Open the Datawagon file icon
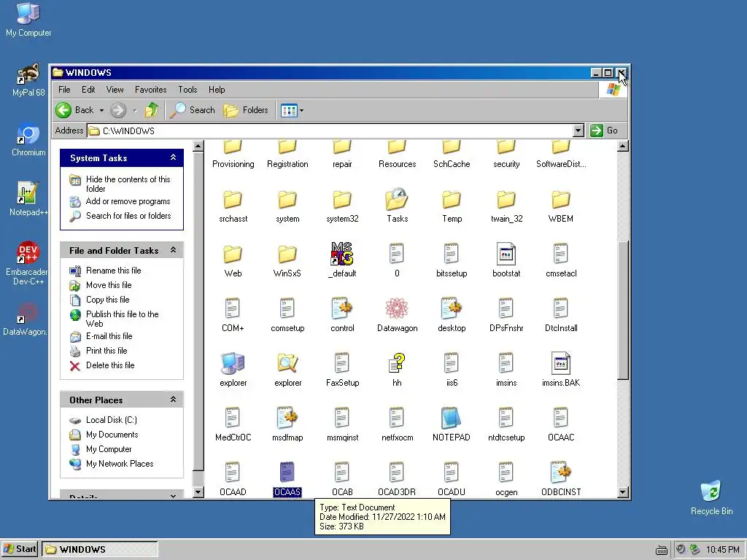The width and height of the screenshot is (747, 560). click(x=397, y=308)
